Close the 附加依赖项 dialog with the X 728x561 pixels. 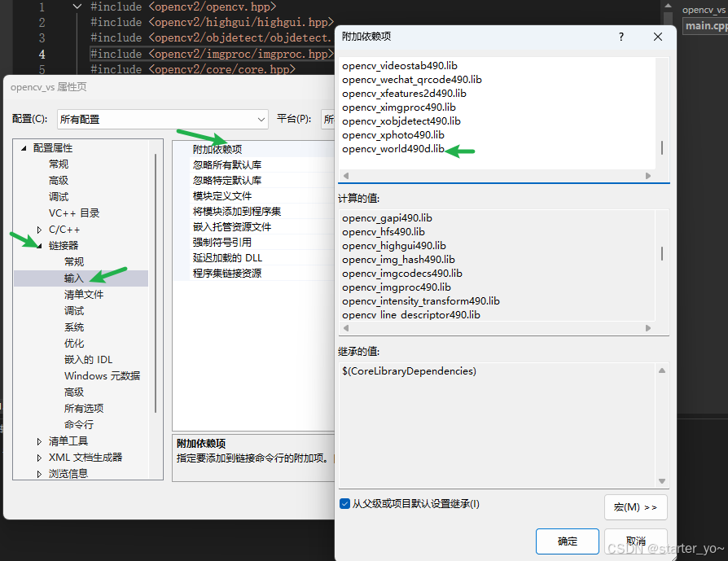(658, 37)
